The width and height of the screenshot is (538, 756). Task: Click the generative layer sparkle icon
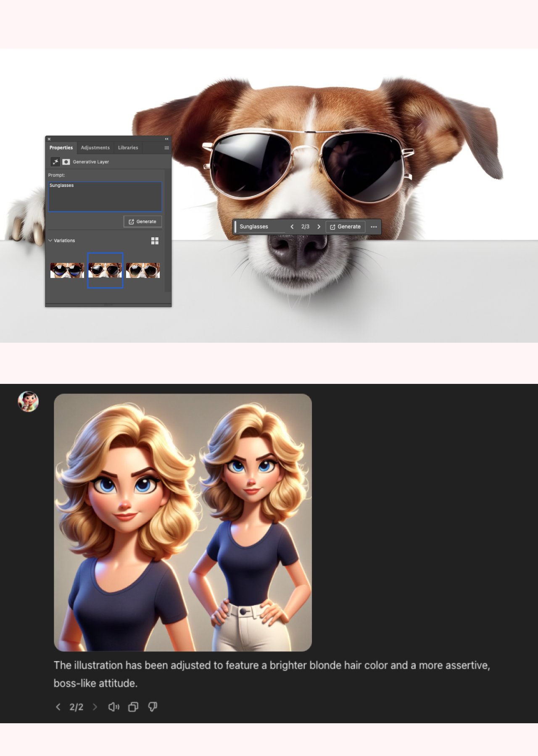point(55,162)
